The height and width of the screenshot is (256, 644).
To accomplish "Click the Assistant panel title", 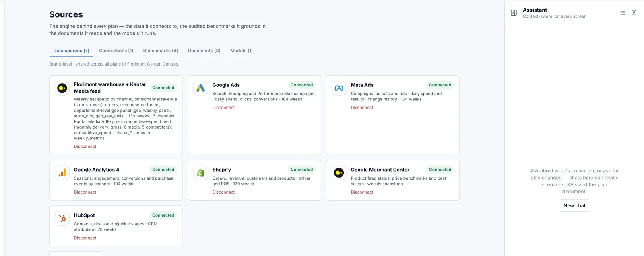I will coord(535,10).
